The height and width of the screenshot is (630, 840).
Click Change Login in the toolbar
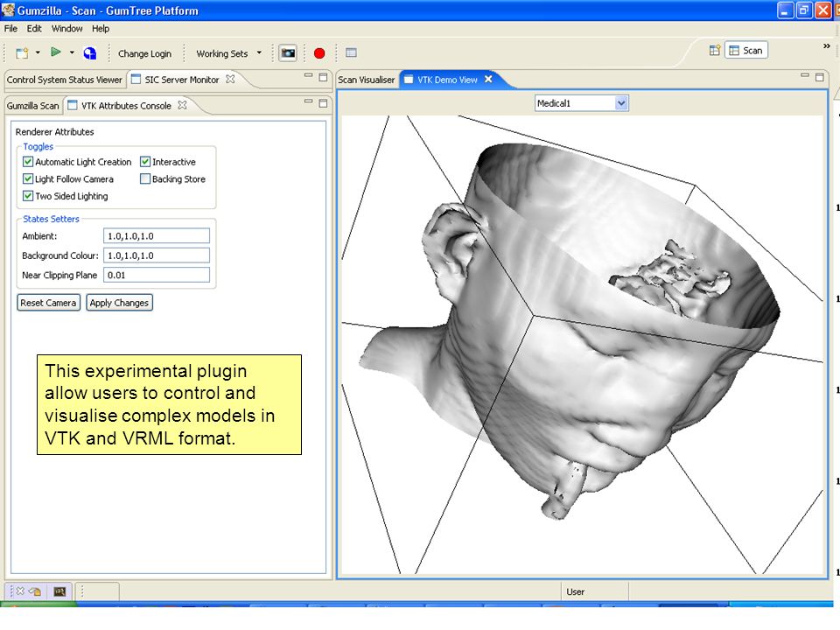144,53
